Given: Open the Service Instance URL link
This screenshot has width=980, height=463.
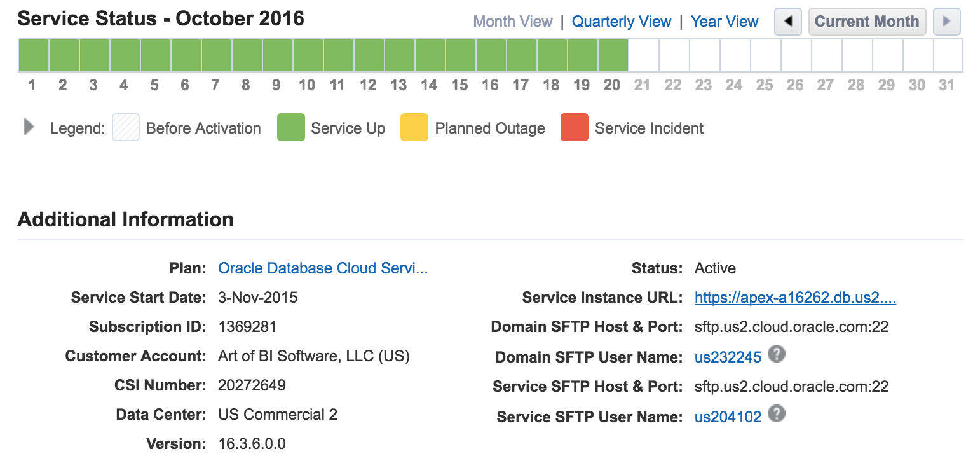Looking at the screenshot, I should point(796,298).
